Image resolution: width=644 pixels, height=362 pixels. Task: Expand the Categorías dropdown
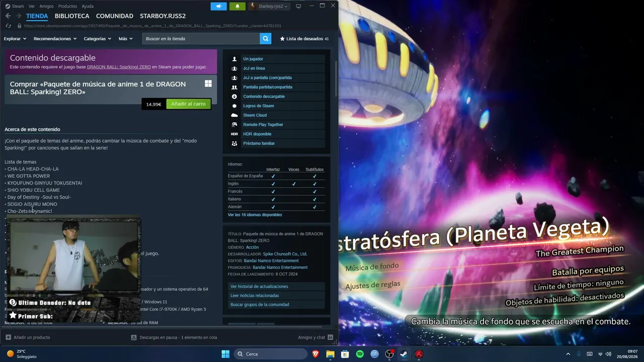point(98,39)
